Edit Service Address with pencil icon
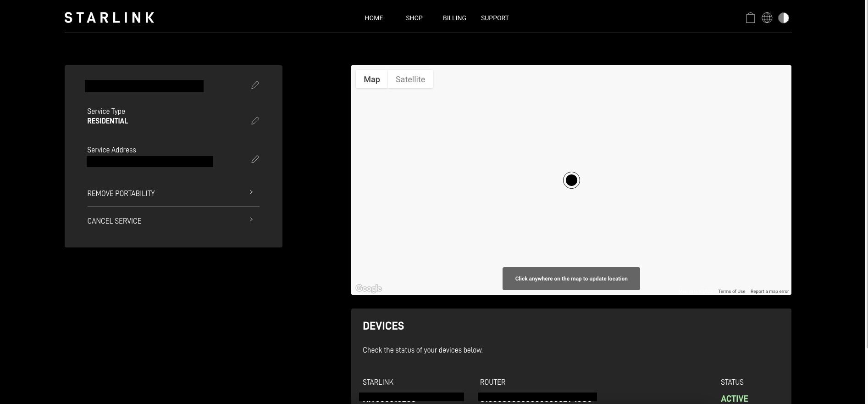868x404 pixels. [x=255, y=159]
